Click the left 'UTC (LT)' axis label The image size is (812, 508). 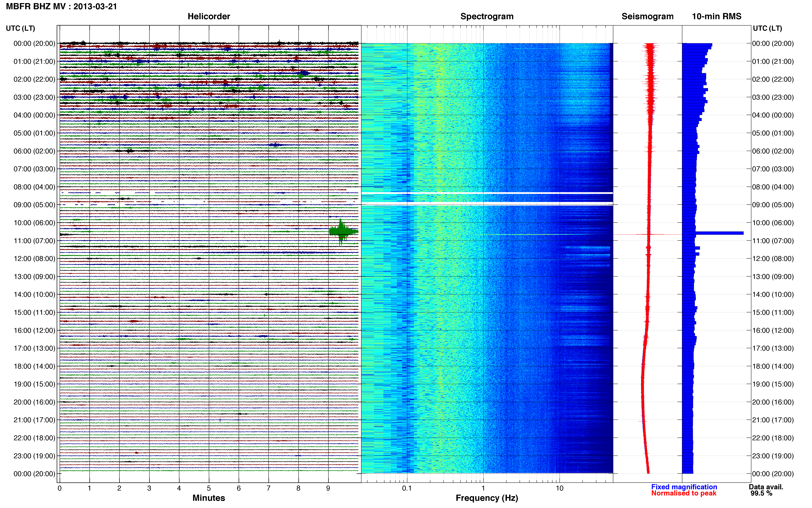pos(21,28)
